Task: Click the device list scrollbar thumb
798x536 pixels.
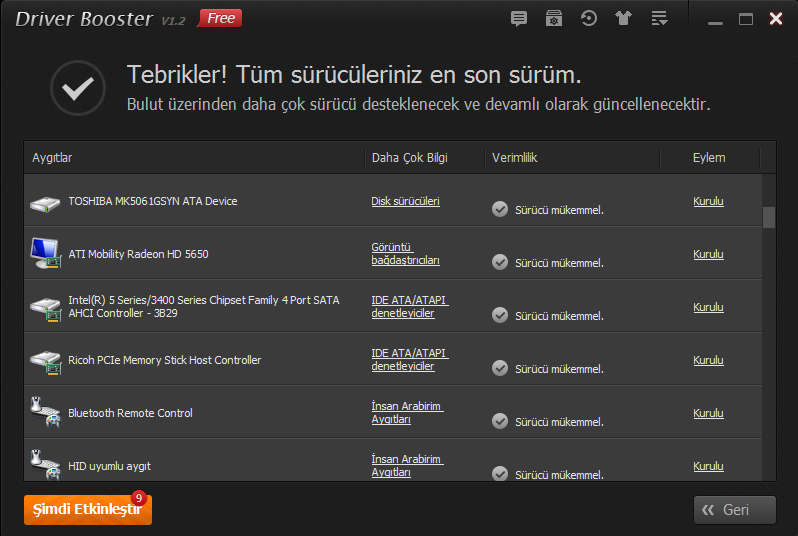Action: [768, 217]
